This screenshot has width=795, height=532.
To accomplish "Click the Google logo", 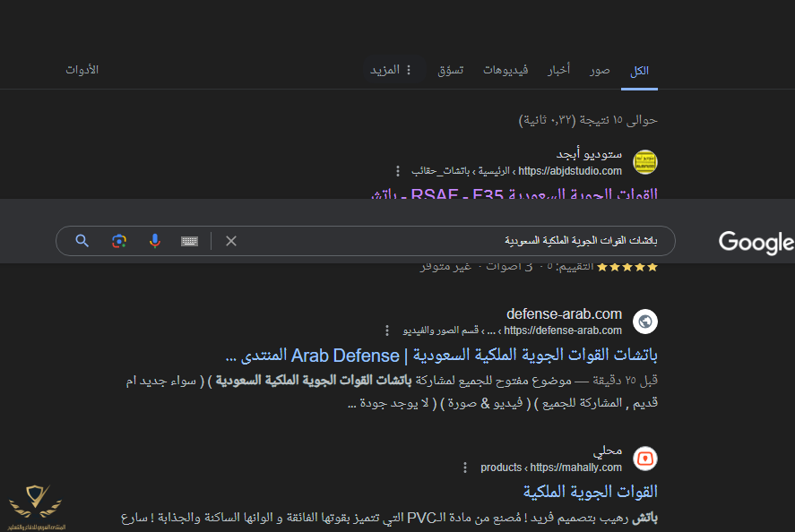I will (x=756, y=243).
